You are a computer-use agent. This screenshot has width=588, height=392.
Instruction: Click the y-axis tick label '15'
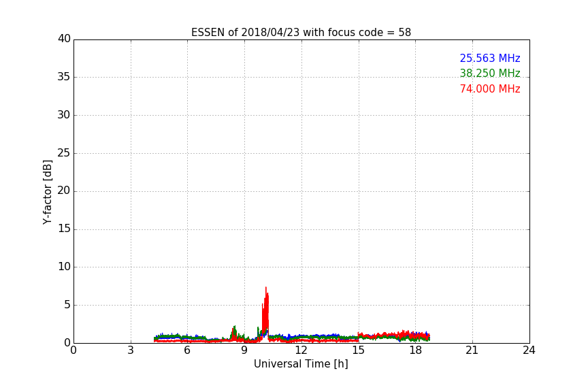click(64, 229)
